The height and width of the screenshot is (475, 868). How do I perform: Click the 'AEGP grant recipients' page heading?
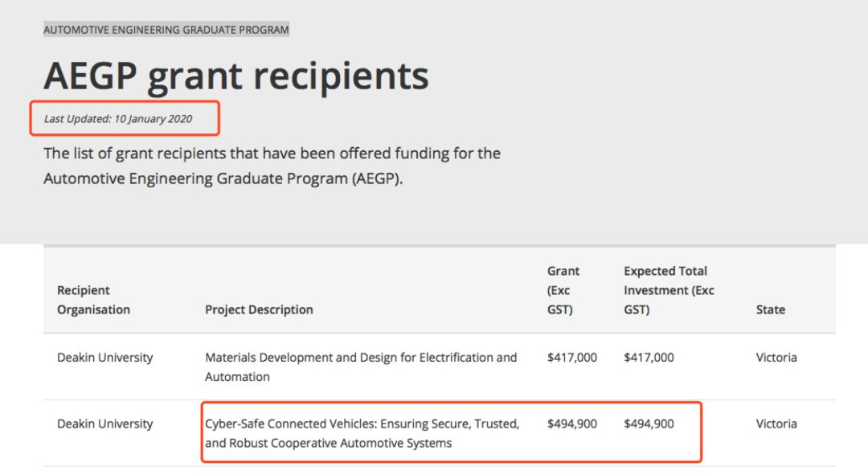click(x=235, y=76)
